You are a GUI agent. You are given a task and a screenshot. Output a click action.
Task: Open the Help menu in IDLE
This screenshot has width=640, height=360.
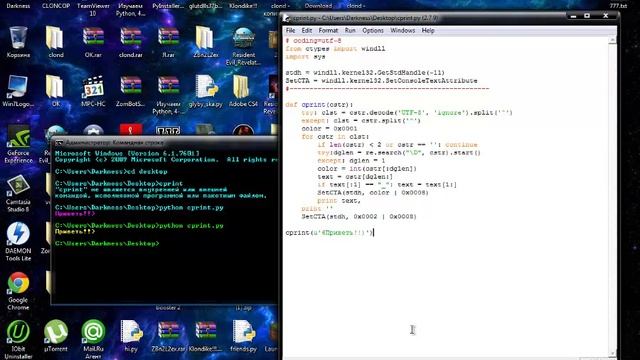click(x=428, y=31)
